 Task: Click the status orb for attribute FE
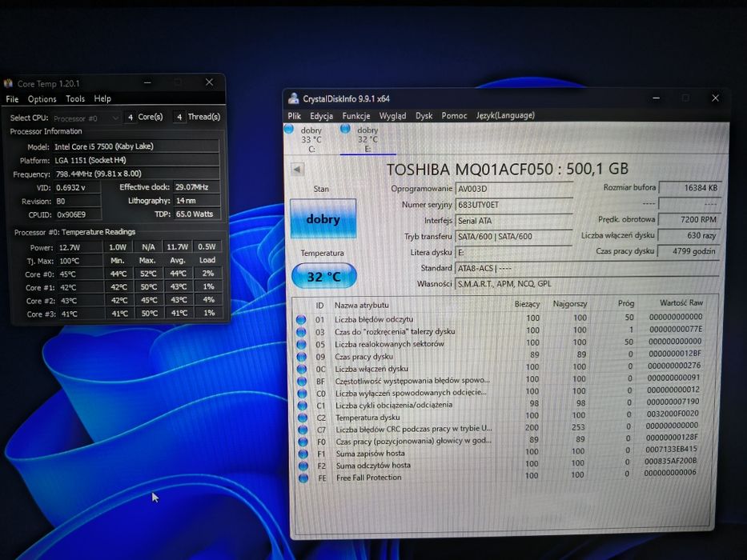tap(303, 478)
